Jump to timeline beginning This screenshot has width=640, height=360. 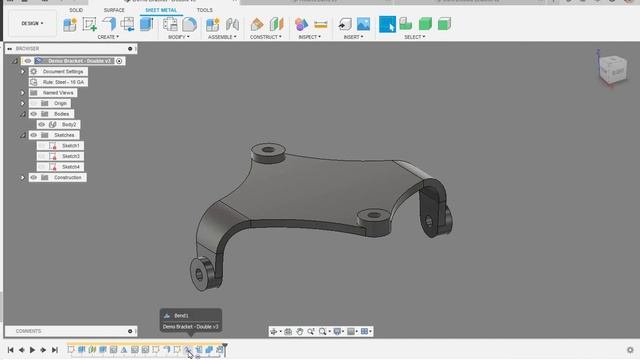(11, 350)
